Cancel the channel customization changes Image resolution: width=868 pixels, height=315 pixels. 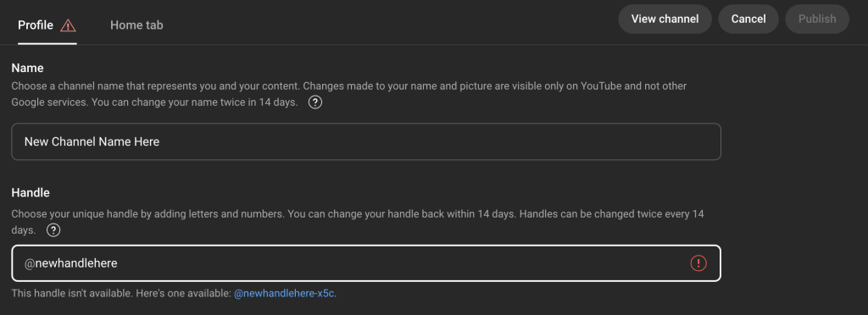point(748,19)
